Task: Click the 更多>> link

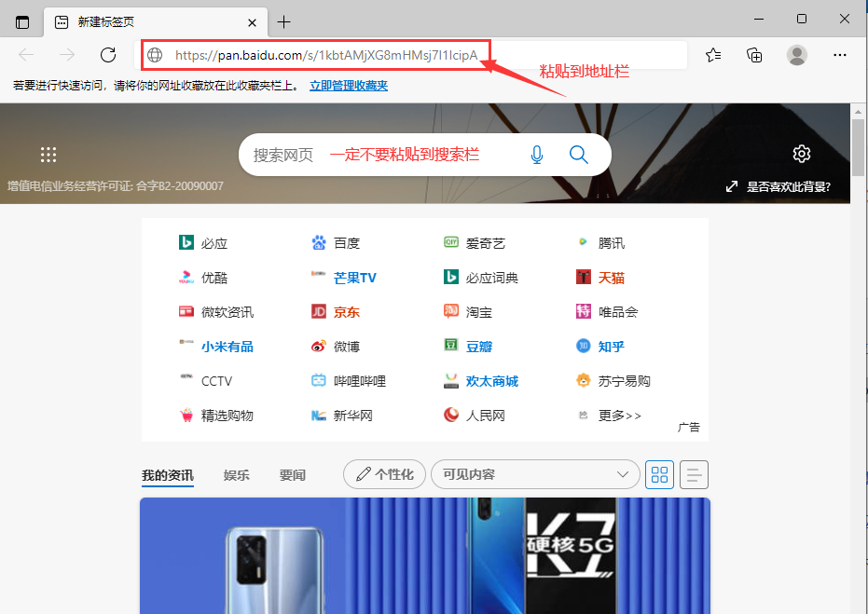Action: click(x=610, y=416)
